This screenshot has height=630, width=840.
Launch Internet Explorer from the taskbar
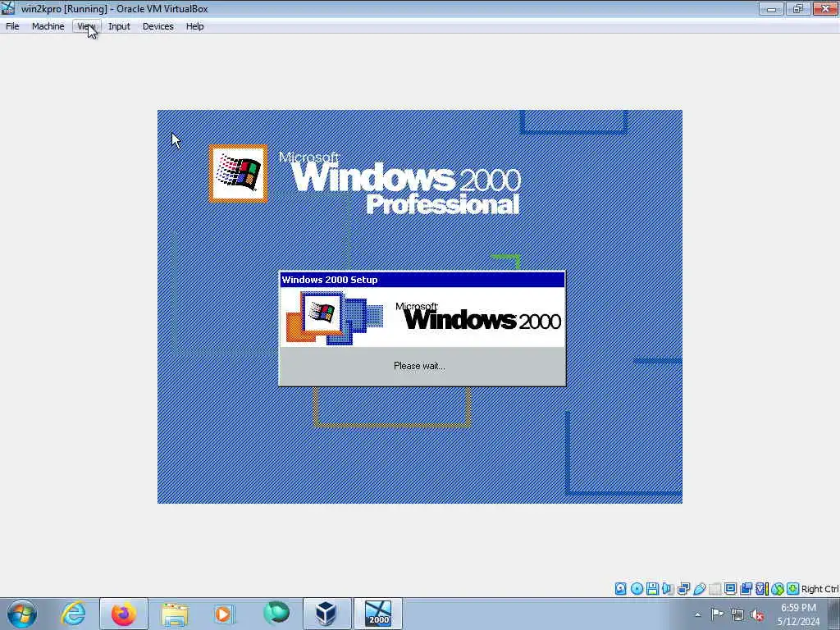click(x=73, y=614)
